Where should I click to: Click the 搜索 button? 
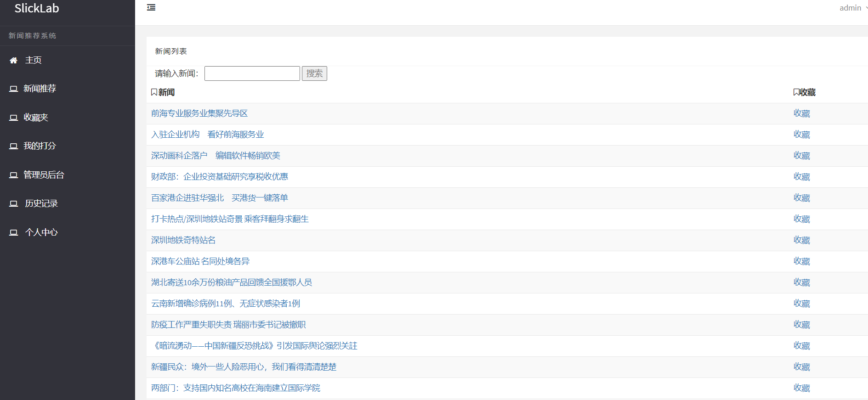coord(314,73)
